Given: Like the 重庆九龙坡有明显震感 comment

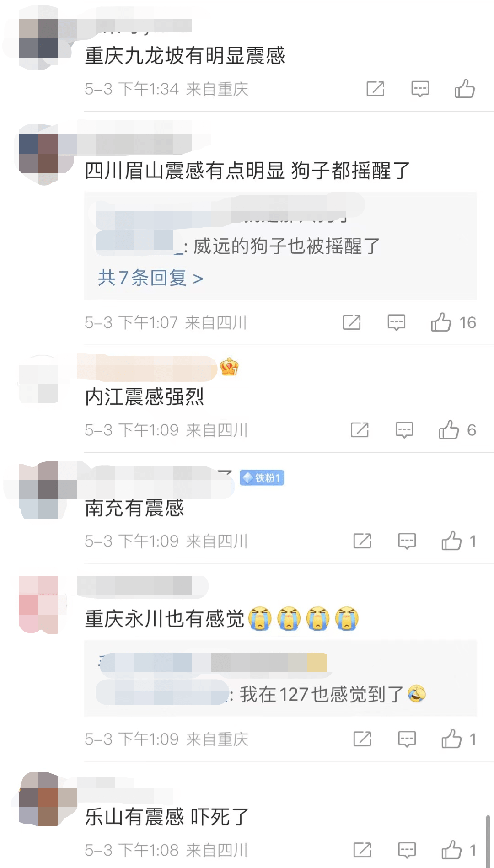Looking at the screenshot, I should (465, 89).
